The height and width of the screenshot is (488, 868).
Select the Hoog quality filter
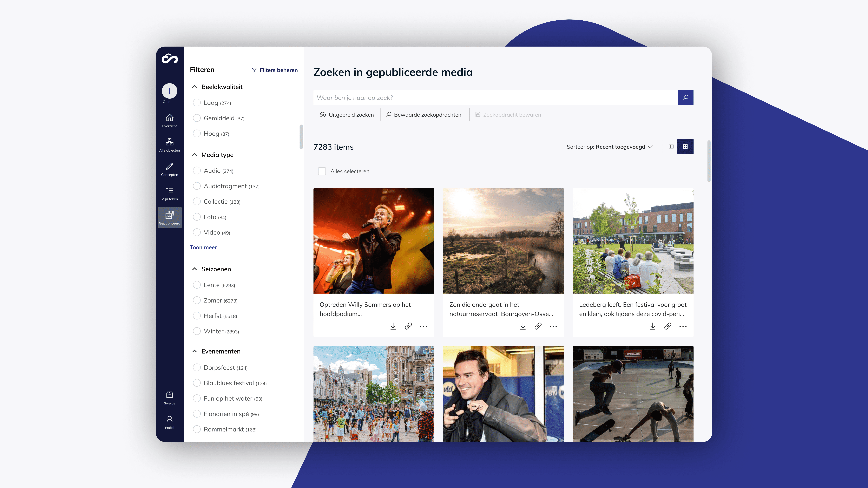(x=197, y=134)
